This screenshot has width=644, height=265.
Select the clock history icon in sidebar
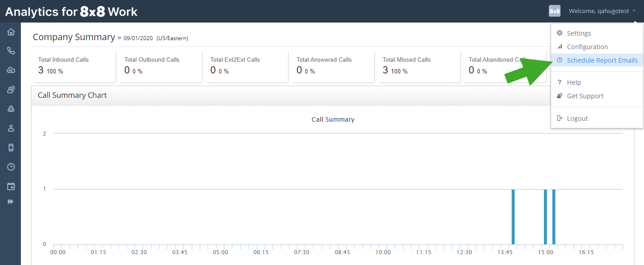[10, 167]
